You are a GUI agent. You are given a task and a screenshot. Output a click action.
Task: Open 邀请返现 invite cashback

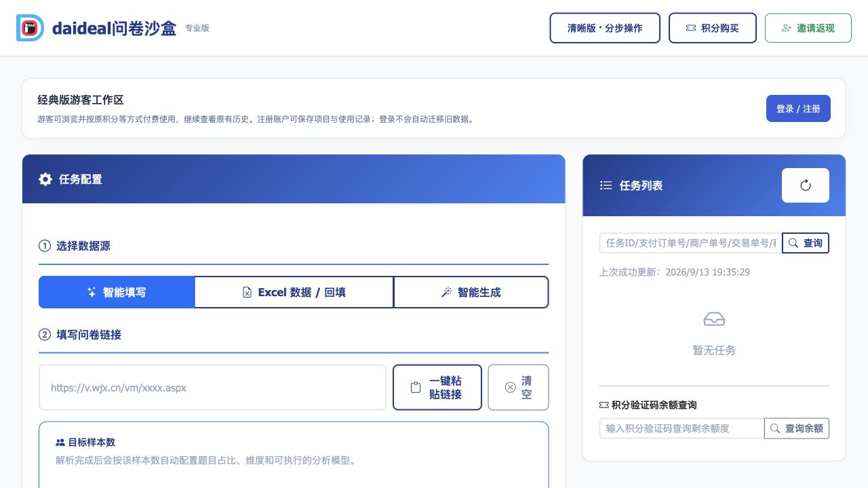tap(808, 28)
